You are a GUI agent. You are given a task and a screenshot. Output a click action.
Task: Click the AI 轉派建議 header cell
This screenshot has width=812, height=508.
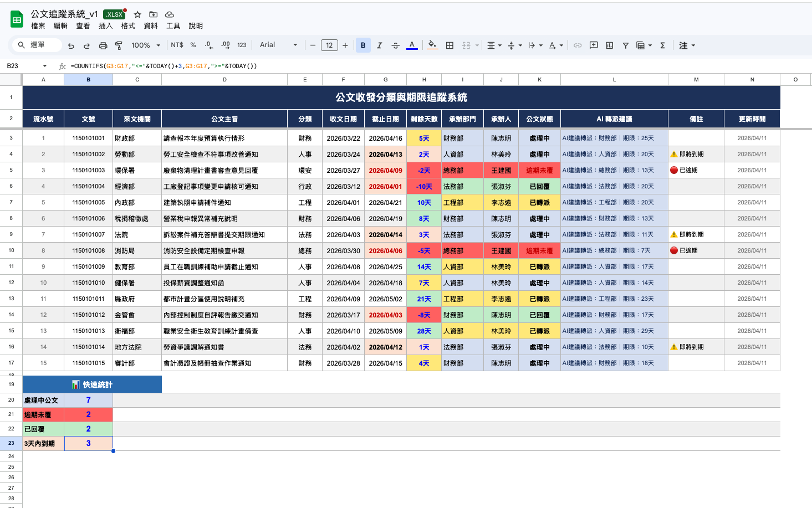614,119
